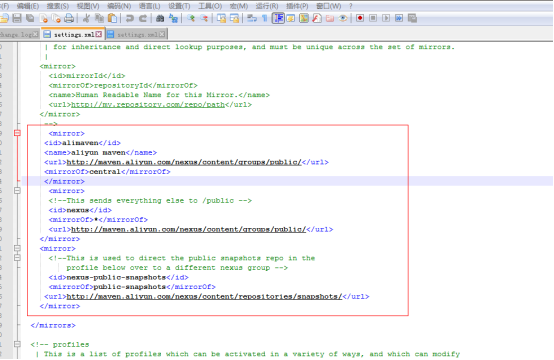This screenshot has width=554, height=360.
Task: Click the Save All toolbar icon
Action: coord(30,18)
